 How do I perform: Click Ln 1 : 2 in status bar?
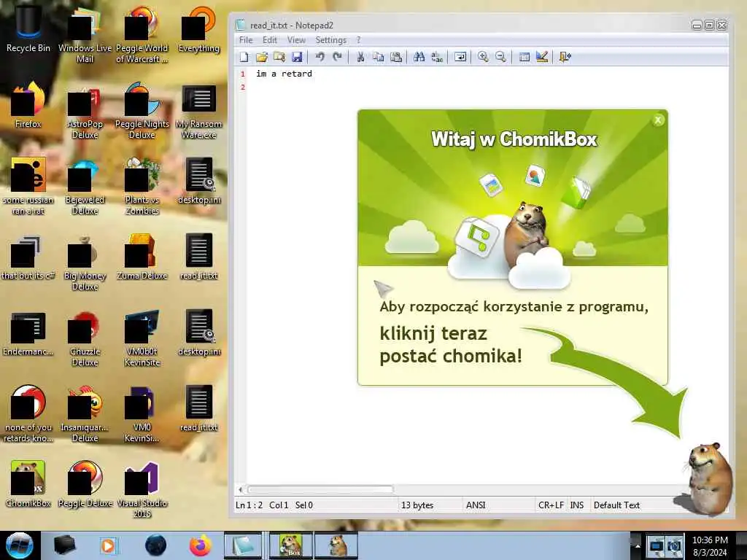click(249, 505)
